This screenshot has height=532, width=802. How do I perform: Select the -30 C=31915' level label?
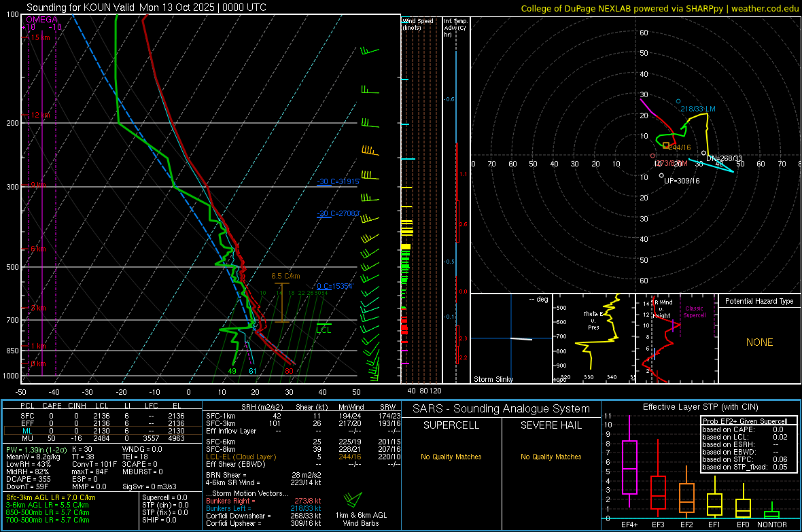coord(338,181)
